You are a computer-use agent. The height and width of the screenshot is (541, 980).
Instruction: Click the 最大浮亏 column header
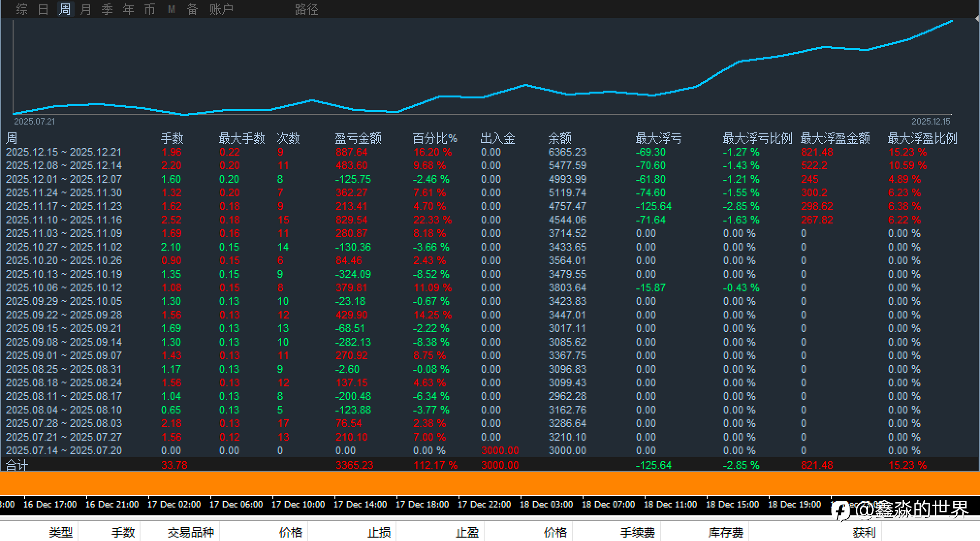pyautogui.click(x=658, y=139)
